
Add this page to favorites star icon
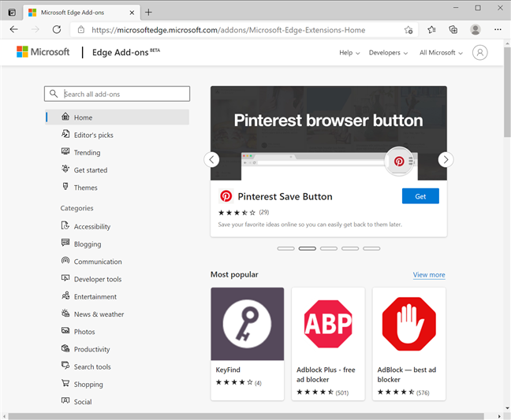(x=408, y=30)
